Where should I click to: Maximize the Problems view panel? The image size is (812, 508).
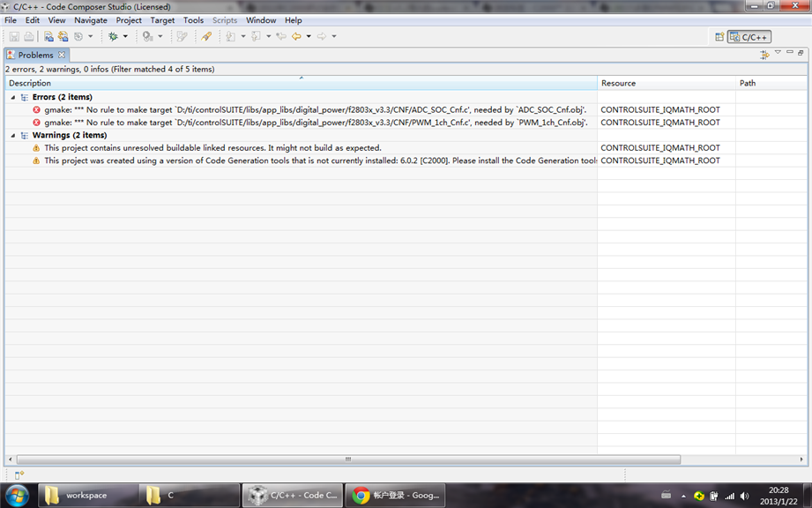coord(801,52)
